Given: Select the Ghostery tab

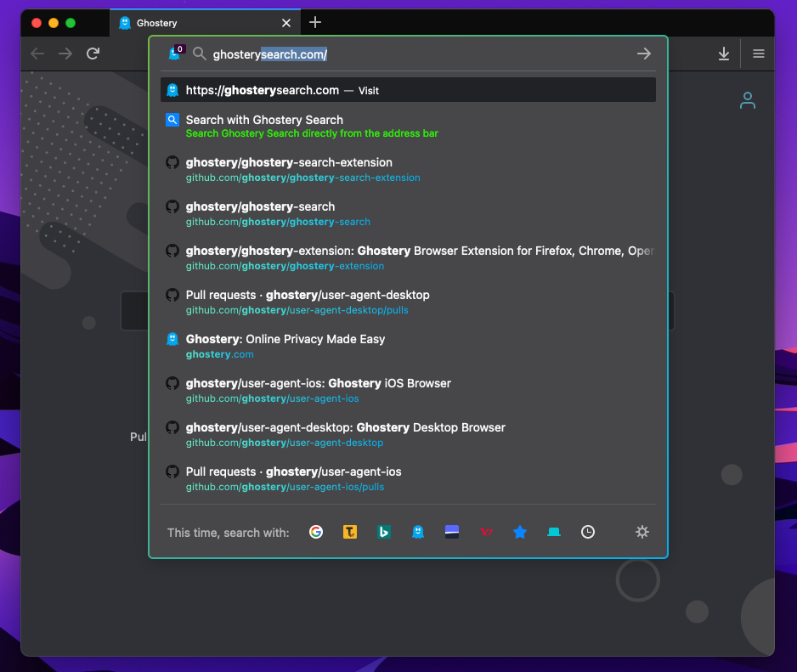Looking at the screenshot, I should pyautogui.click(x=205, y=23).
